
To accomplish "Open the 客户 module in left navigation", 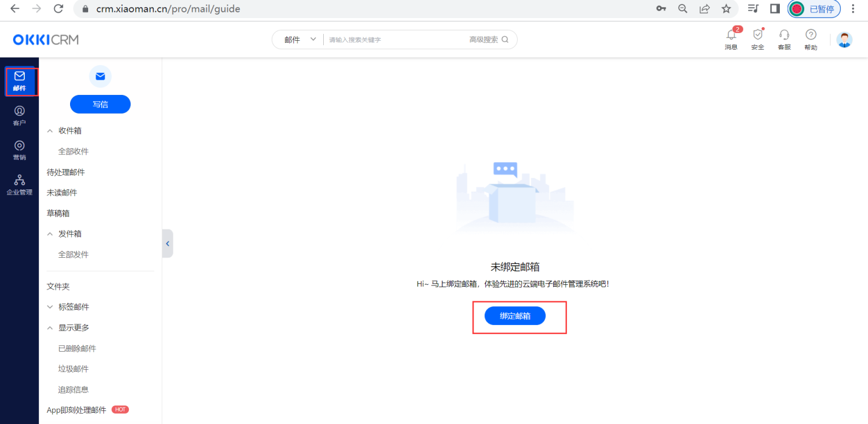I will (x=20, y=116).
